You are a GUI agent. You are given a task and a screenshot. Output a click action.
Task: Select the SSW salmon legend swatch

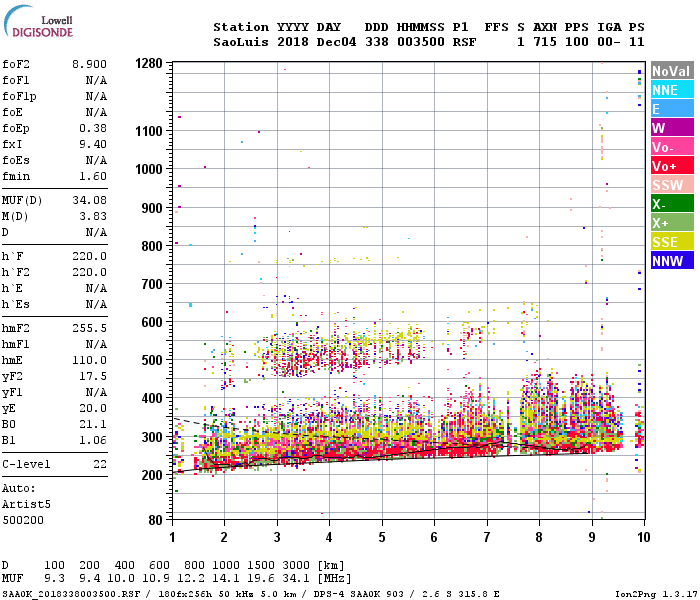coord(672,185)
